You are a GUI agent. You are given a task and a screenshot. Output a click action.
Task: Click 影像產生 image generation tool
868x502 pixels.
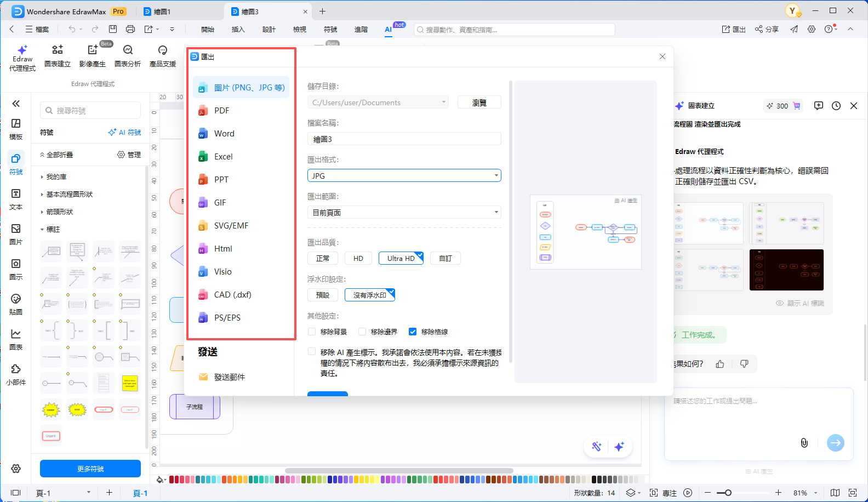click(x=93, y=56)
